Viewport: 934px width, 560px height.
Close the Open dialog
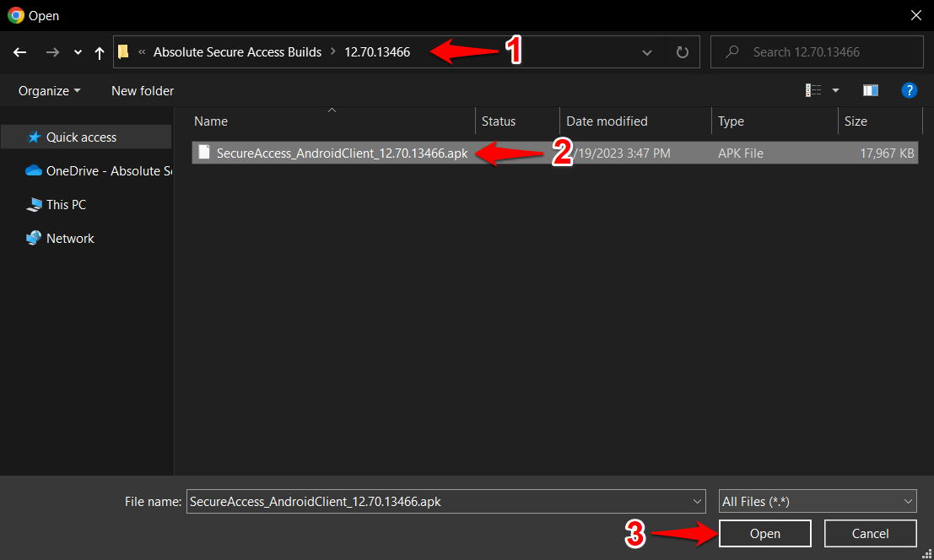coord(916,15)
